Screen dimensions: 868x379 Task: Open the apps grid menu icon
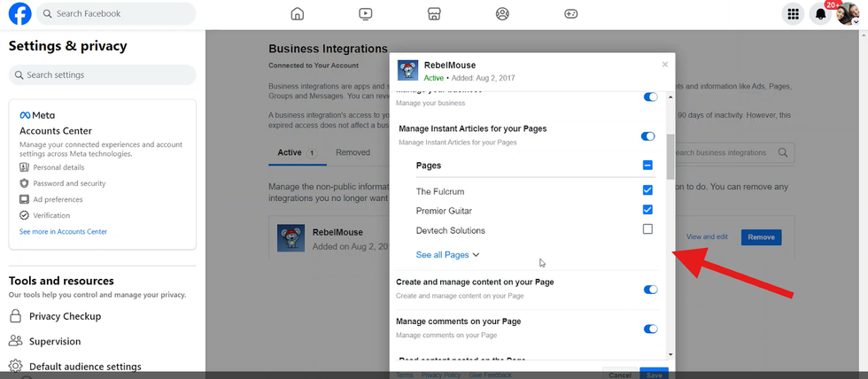pos(794,14)
